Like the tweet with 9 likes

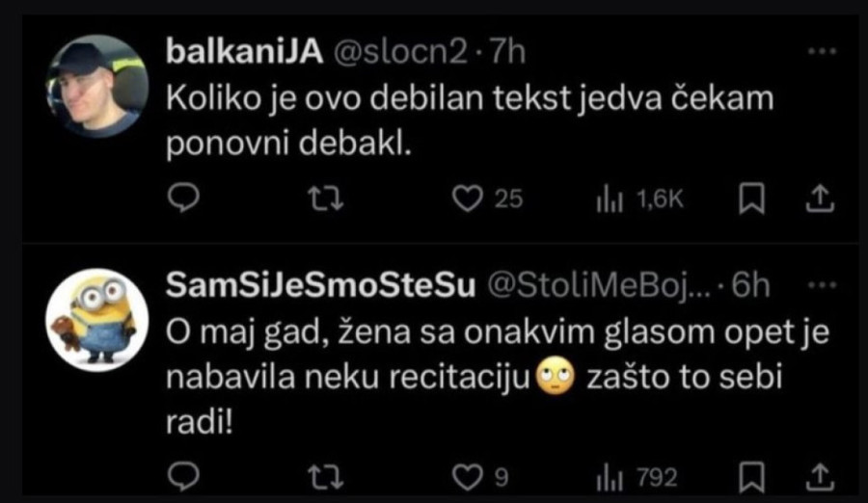tap(468, 476)
